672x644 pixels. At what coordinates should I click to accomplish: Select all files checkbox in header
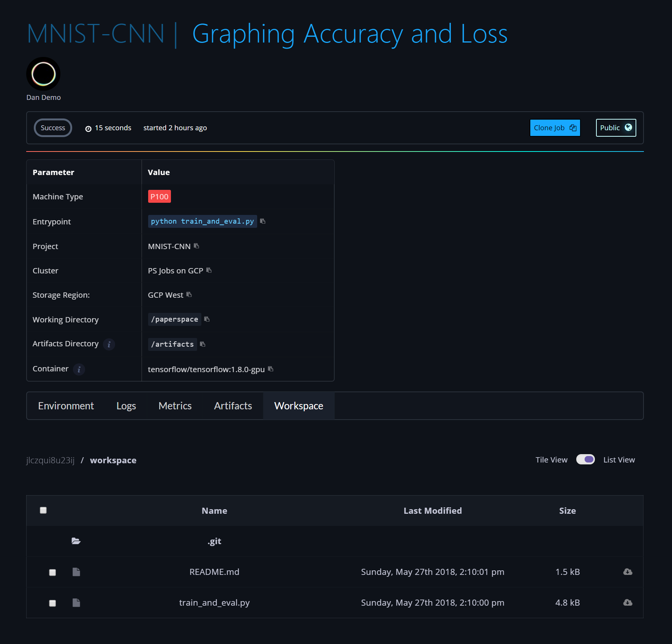(x=43, y=510)
